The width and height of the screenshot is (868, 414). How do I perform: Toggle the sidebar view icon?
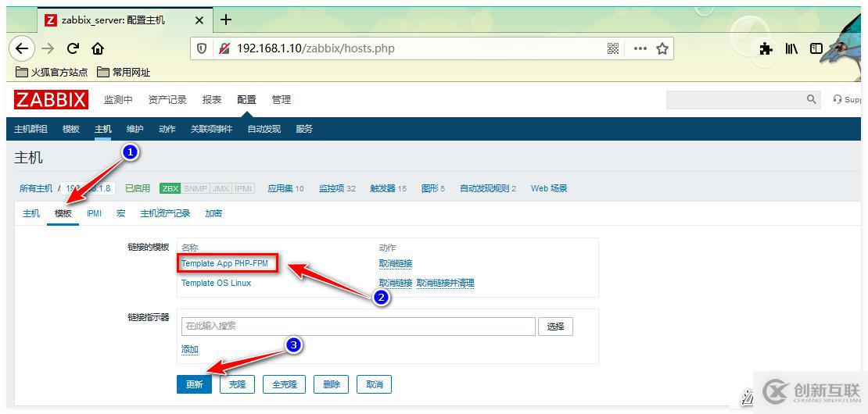pos(816,48)
